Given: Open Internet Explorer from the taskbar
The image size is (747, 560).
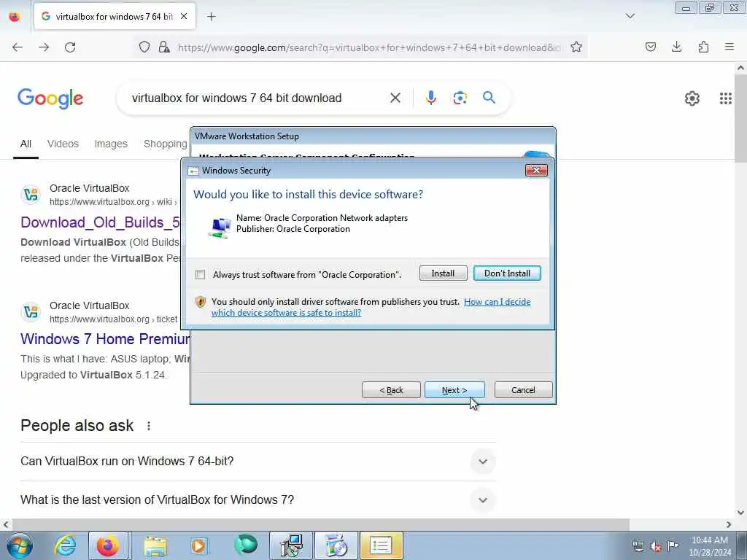Looking at the screenshot, I should click(x=65, y=545).
